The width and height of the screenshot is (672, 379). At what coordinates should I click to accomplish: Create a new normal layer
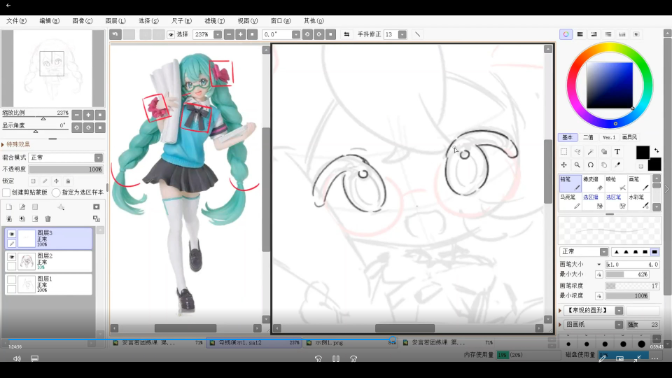coord(9,207)
